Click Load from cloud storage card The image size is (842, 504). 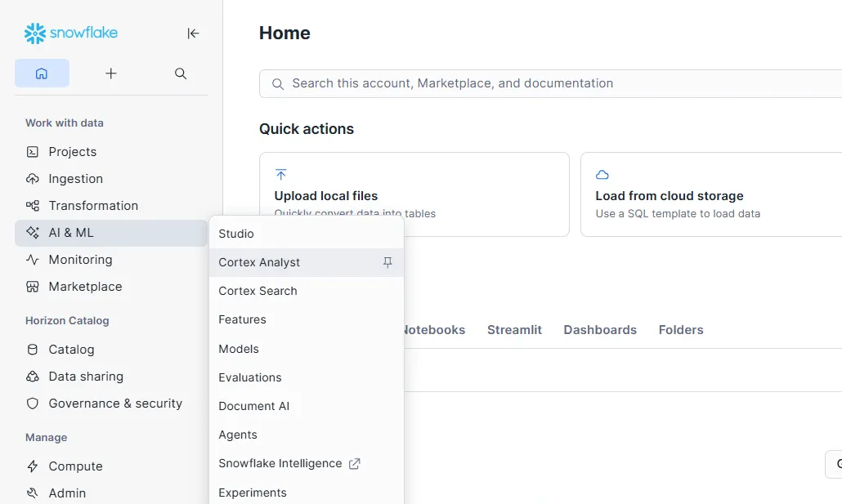point(711,194)
